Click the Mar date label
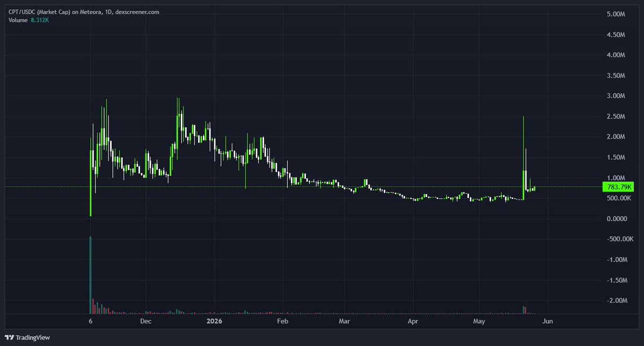The image size is (644, 346). click(x=345, y=321)
